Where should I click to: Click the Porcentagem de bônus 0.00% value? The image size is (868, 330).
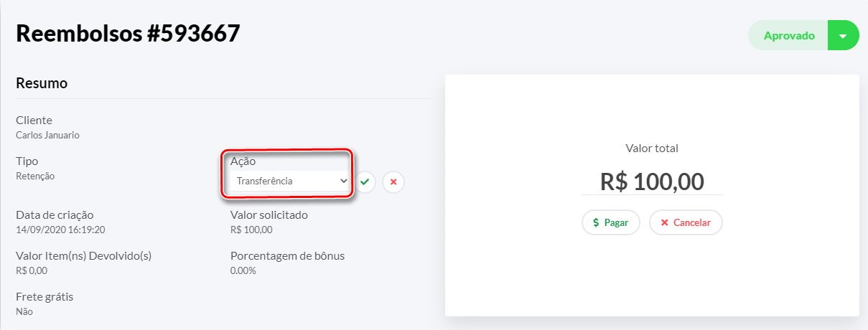(x=243, y=270)
